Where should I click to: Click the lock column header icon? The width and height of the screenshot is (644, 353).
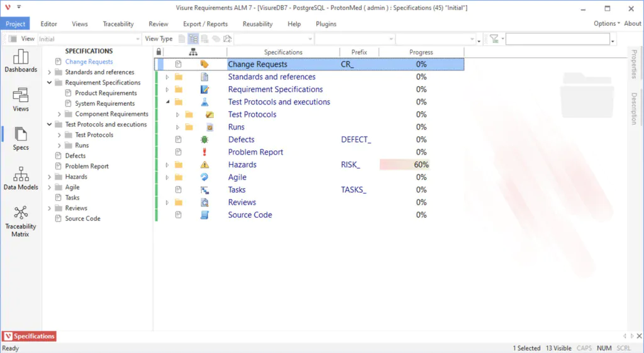pyautogui.click(x=159, y=52)
